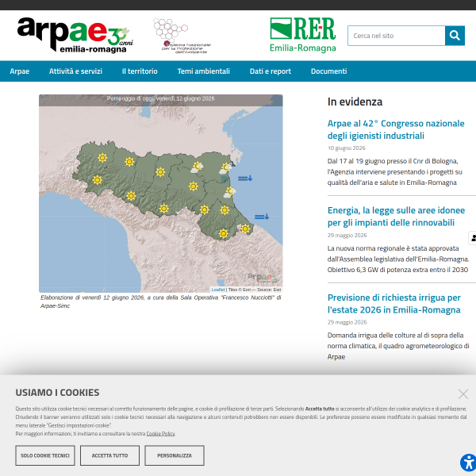This screenshot has width=476, height=476.
Task: Open the Temi ambientali menu
Action: 203,71
